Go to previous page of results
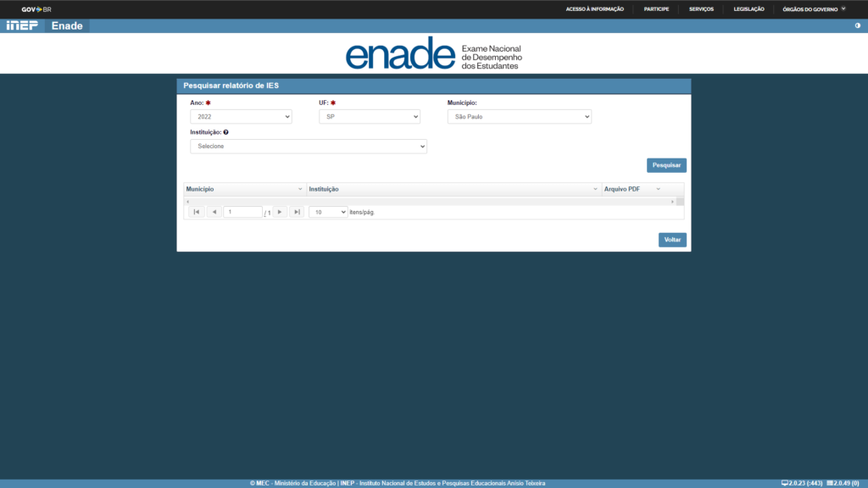Viewport: 868px width, 488px height. [x=214, y=212]
